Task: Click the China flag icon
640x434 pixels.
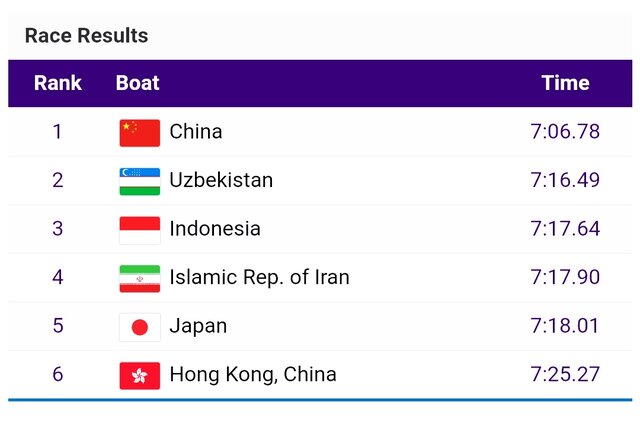Action: click(139, 132)
